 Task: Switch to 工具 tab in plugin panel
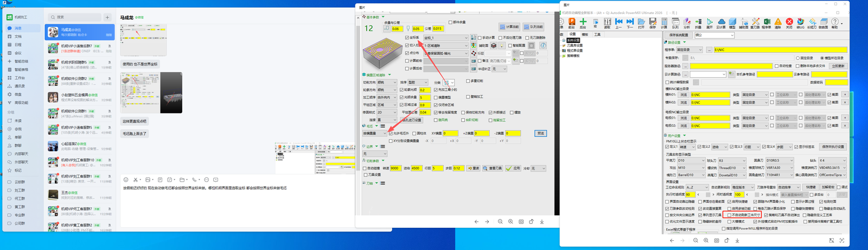click(597, 34)
